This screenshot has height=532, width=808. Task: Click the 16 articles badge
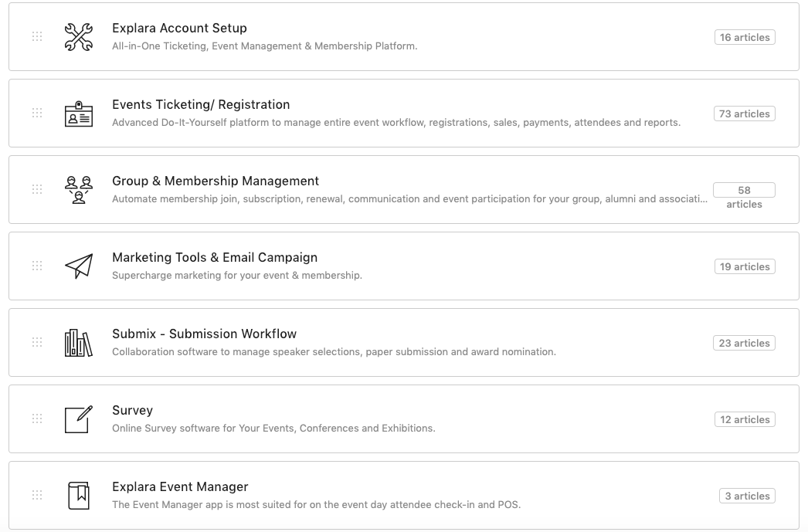[x=745, y=37]
